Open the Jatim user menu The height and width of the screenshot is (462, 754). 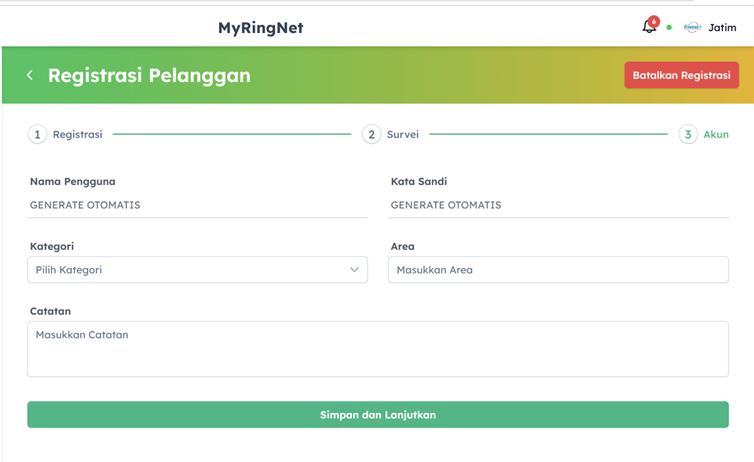(x=722, y=28)
